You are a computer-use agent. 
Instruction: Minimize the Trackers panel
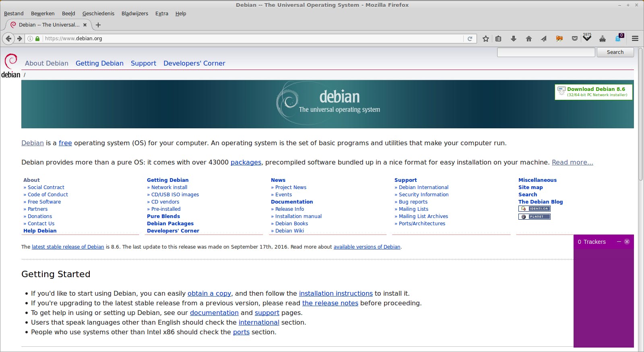619,242
